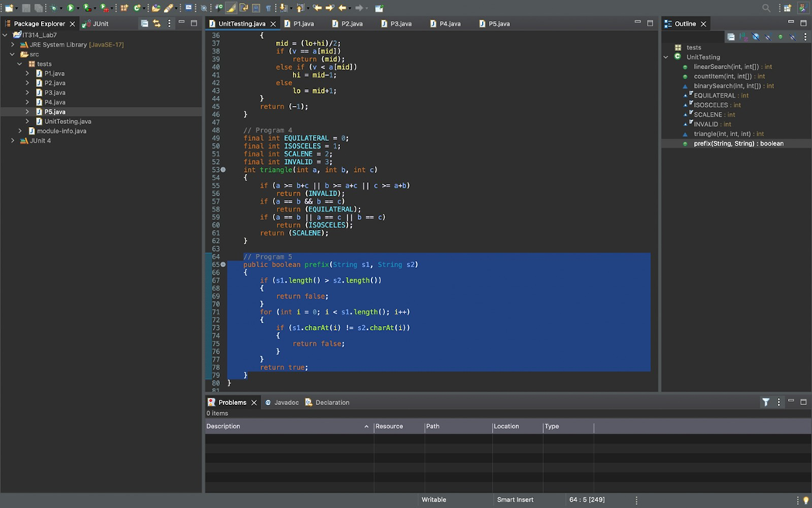Navigate Back with yellow left arrow
Viewport: 812px width, 508px height.
(342, 9)
